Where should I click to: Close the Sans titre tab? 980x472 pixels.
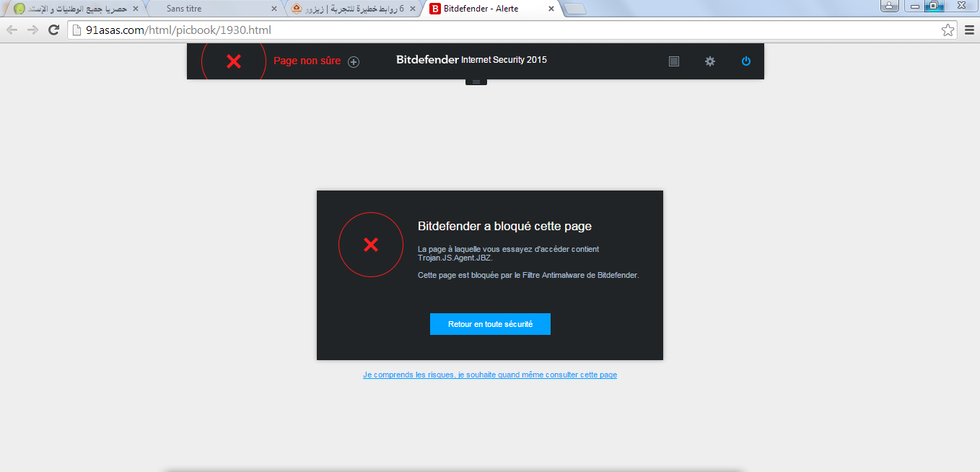274,9
